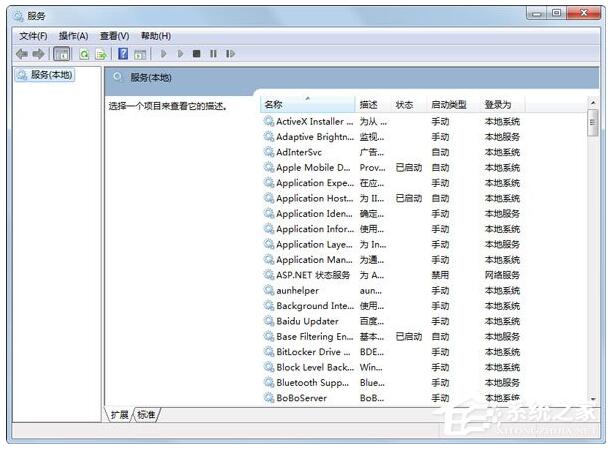Viewport: 611px width, 449px height.
Task: Select the BitLocker Drive service
Action: pyautogui.click(x=392, y=352)
